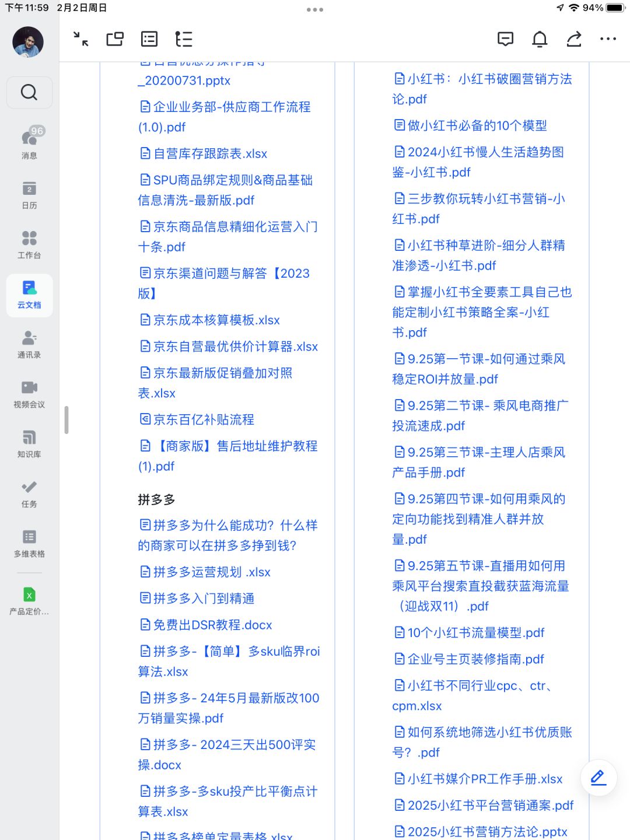Image resolution: width=630 pixels, height=840 pixels.
Task: Open 任务 tasks in sidebar
Action: pos(29,494)
